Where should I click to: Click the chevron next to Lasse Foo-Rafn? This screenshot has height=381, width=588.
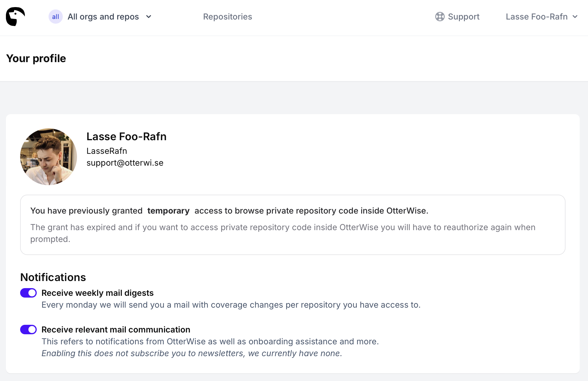(575, 17)
